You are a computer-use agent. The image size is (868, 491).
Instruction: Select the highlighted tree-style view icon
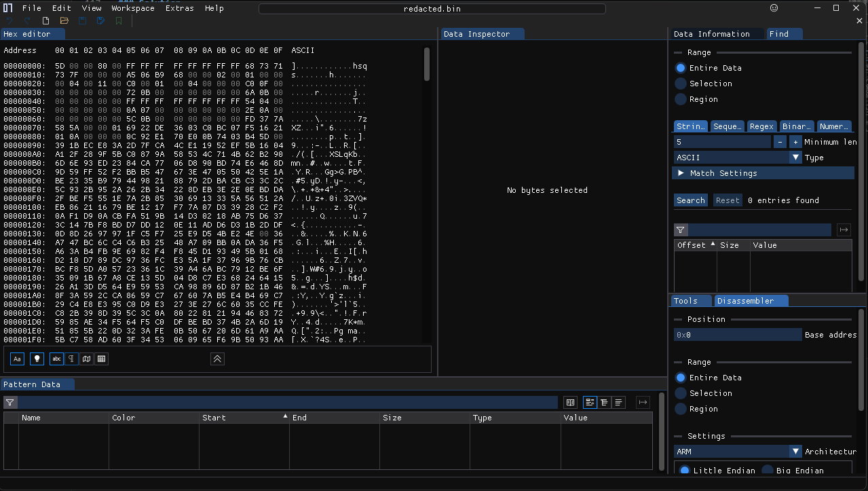pos(590,403)
